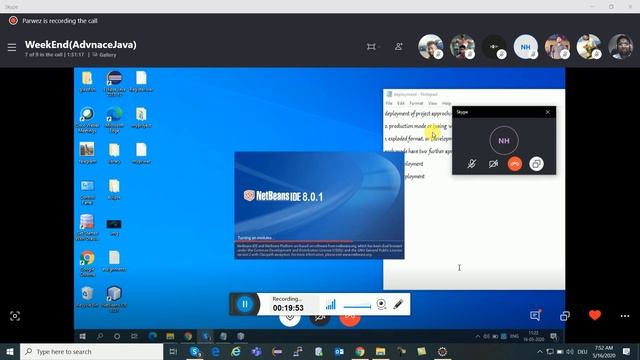Screen dimensions: 640x360
Task: Open more call options ellipsis
Action: click(624, 316)
